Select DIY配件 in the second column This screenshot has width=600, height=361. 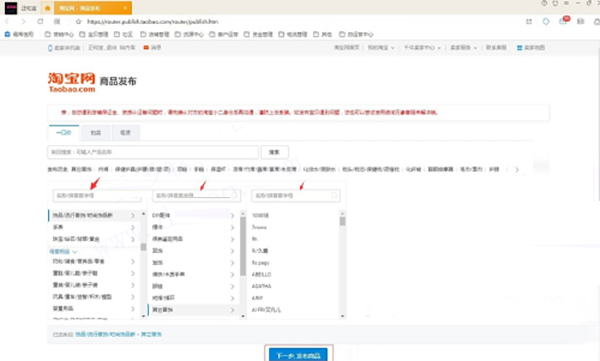click(161, 216)
